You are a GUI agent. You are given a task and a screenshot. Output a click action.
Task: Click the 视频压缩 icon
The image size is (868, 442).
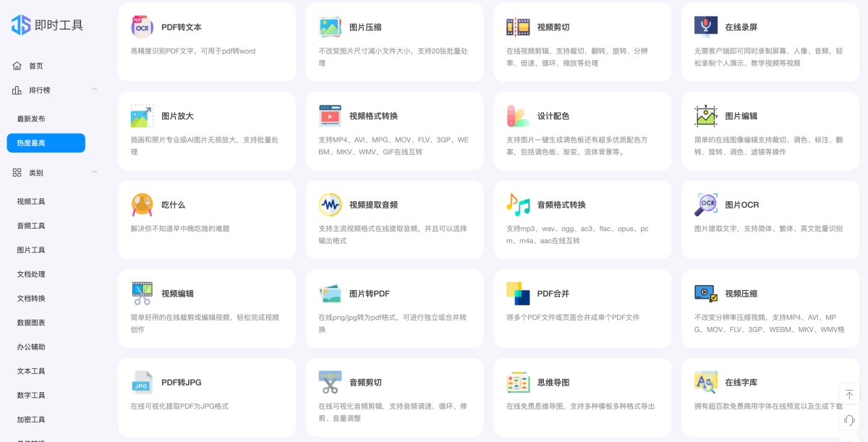706,294
